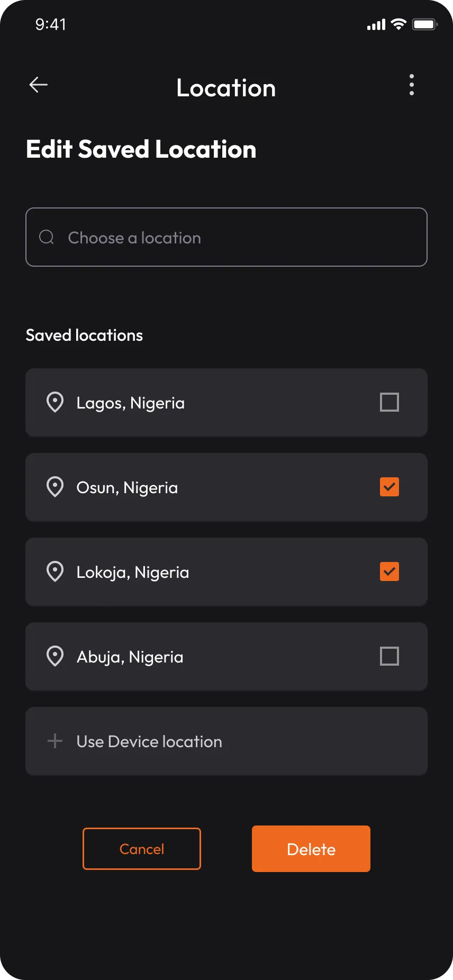The height and width of the screenshot is (980, 453).
Task: Click the search magnifier icon
Action: click(47, 237)
